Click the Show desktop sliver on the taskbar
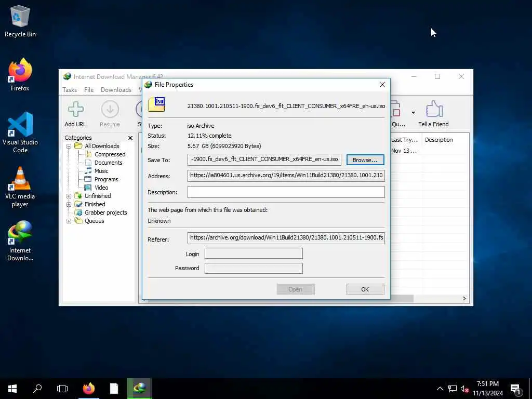The width and height of the screenshot is (532, 399). pyautogui.click(x=530, y=389)
